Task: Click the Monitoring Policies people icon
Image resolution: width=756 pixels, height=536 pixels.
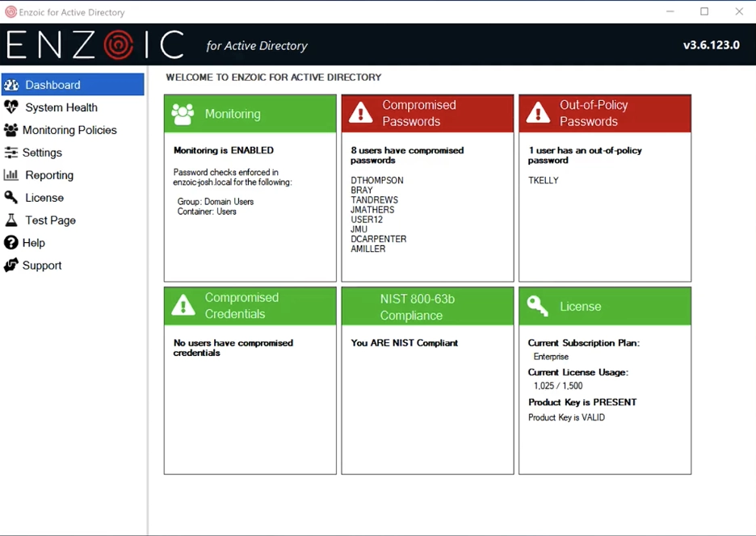Action: point(11,129)
